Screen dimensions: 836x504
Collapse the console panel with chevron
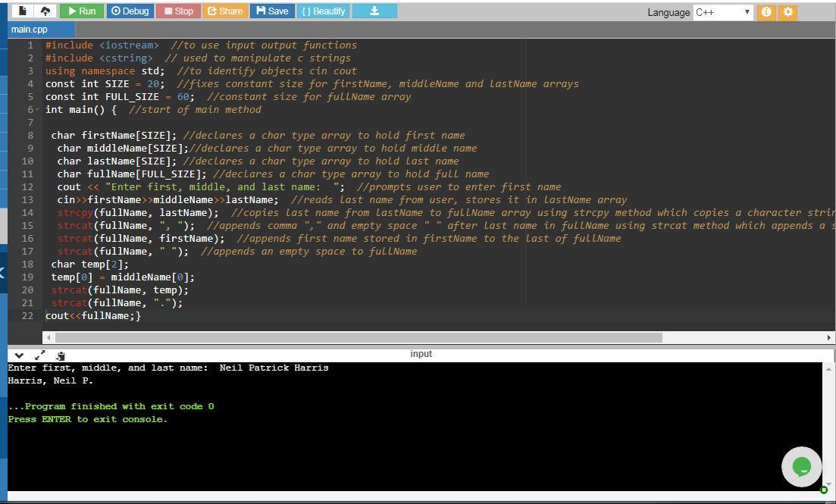click(x=19, y=355)
